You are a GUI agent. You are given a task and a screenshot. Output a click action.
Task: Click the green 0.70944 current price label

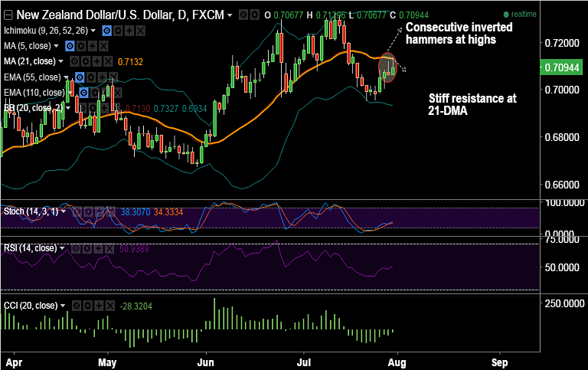tap(561, 67)
